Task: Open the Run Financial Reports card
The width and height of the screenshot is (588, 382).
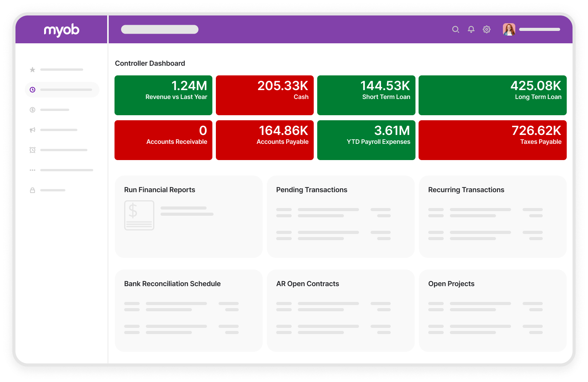Action: pos(188,217)
